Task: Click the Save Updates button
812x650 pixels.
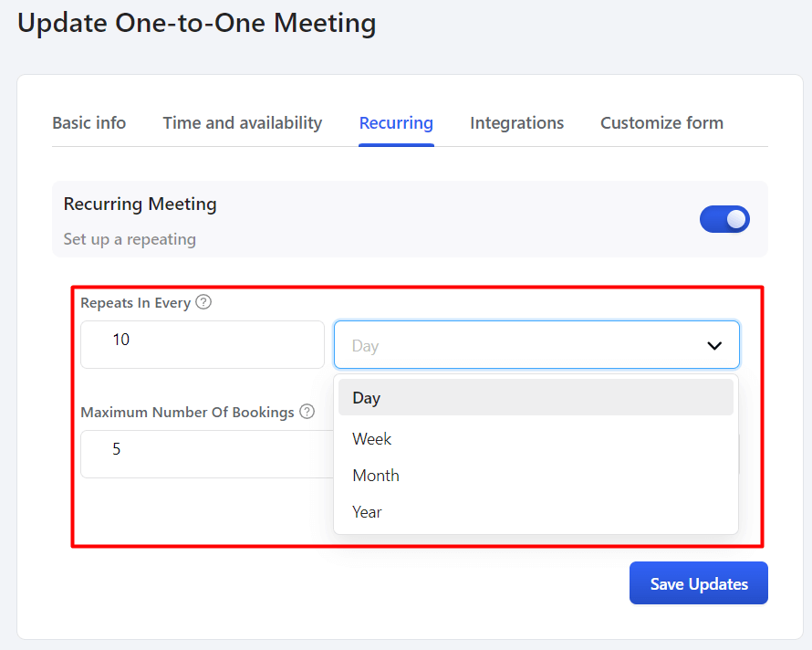Action: tap(699, 583)
